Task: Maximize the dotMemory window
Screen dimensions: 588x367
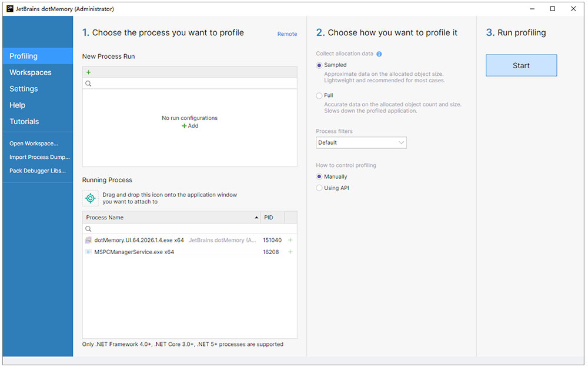Action: pyautogui.click(x=552, y=9)
